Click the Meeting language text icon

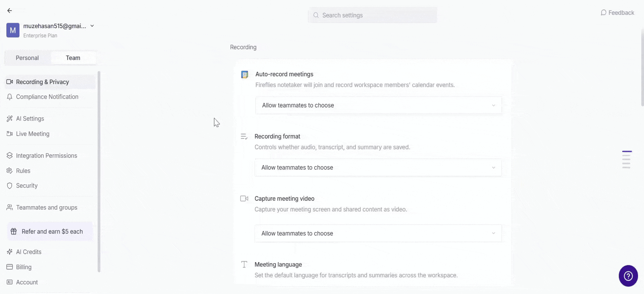[244, 265]
